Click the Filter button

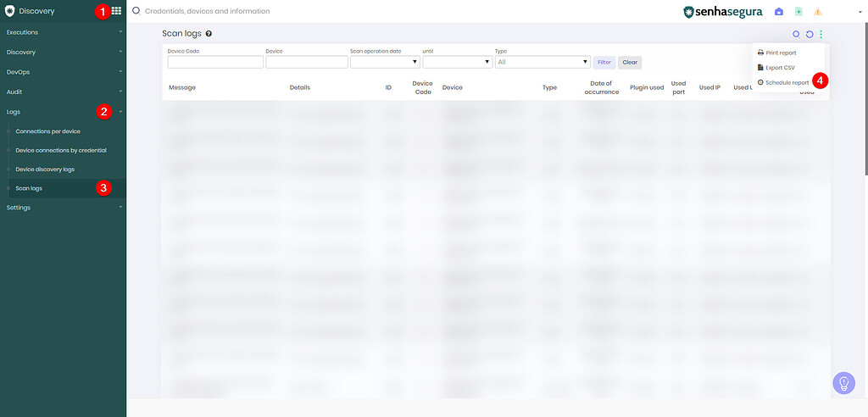tap(604, 63)
